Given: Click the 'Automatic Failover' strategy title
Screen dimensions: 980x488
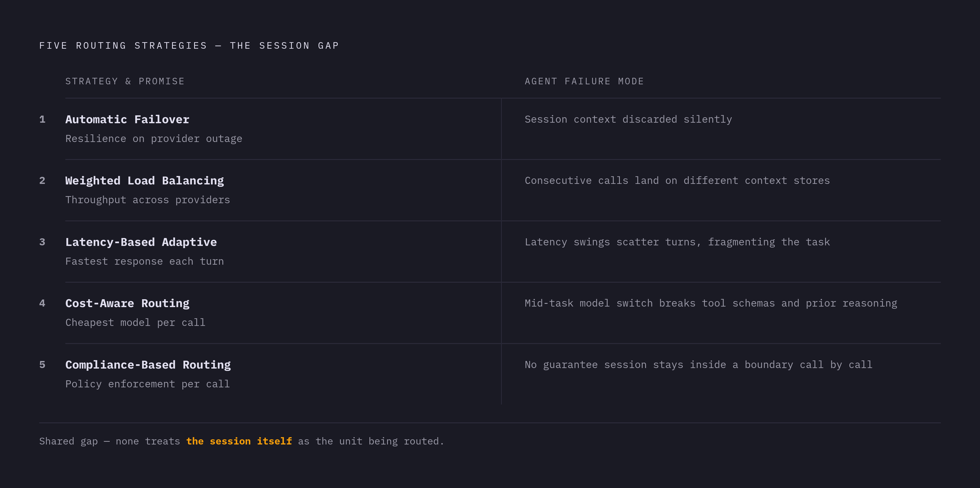Looking at the screenshot, I should pos(127,119).
